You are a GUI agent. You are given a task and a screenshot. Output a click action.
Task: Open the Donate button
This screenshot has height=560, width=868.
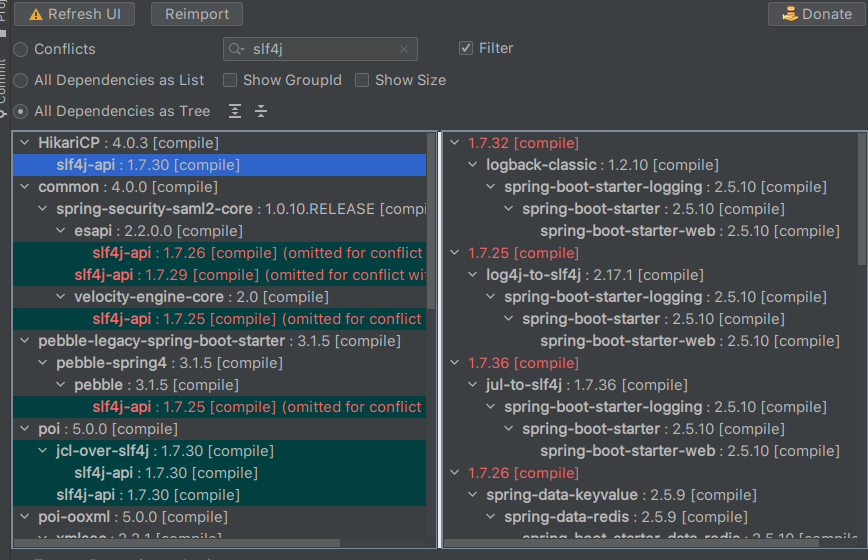coord(817,14)
